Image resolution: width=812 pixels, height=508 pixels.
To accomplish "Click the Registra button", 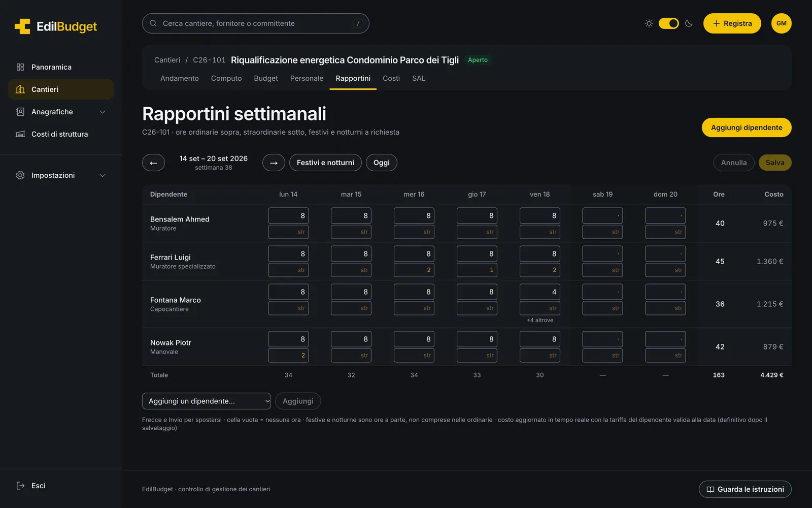I will tap(732, 23).
